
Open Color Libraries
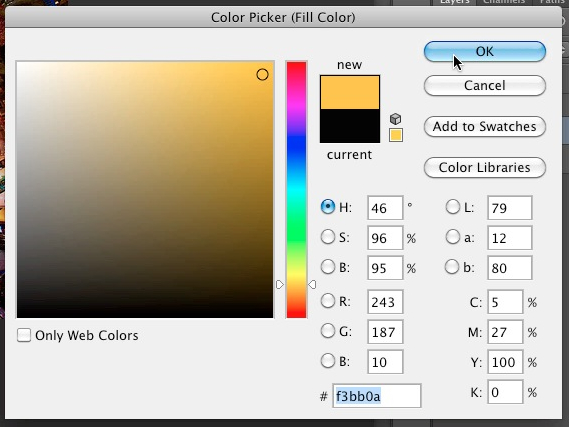coord(485,168)
